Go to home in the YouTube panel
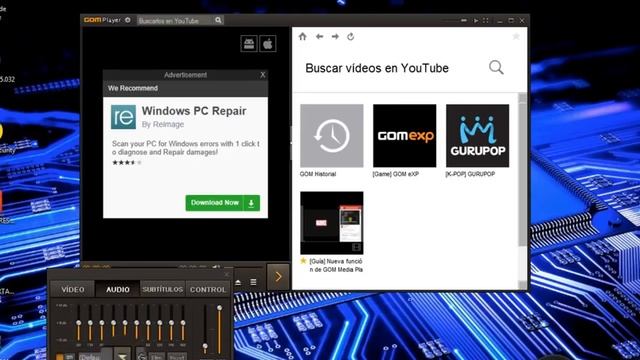Image resolution: width=640 pixels, height=360 pixels. (302, 36)
